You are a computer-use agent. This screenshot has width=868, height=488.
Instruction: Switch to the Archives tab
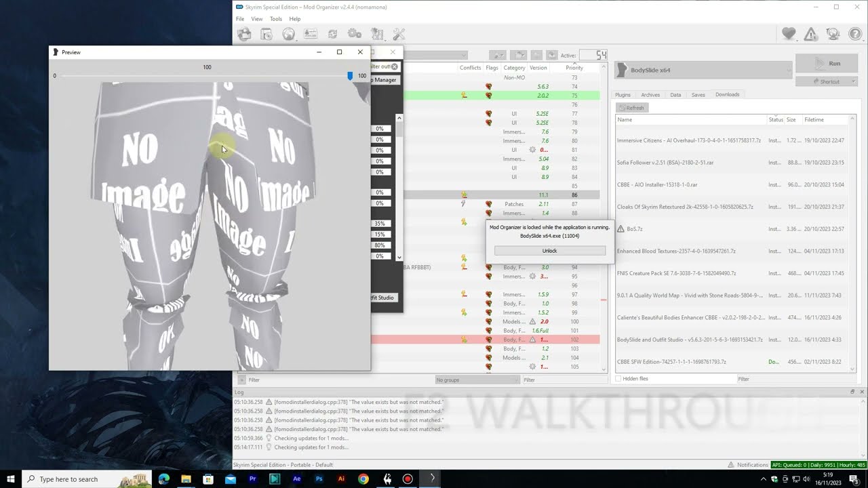650,95
